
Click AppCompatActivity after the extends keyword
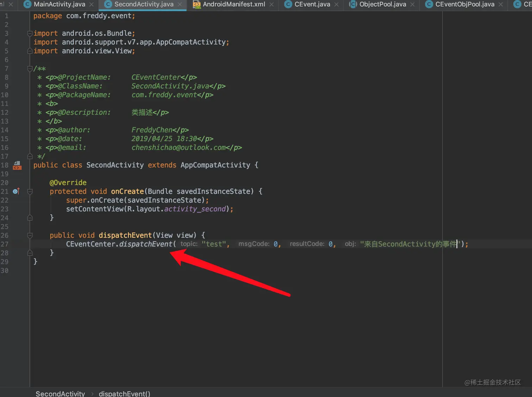(215, 165)
